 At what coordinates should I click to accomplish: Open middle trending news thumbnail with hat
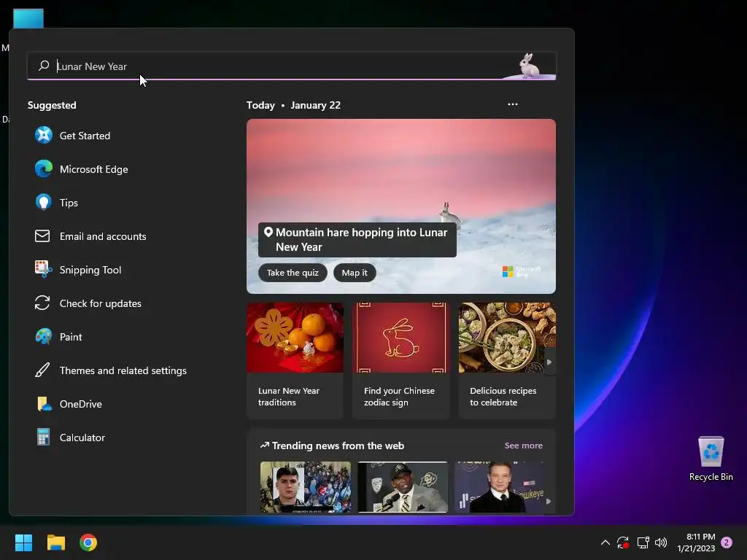tap(403, 486)
